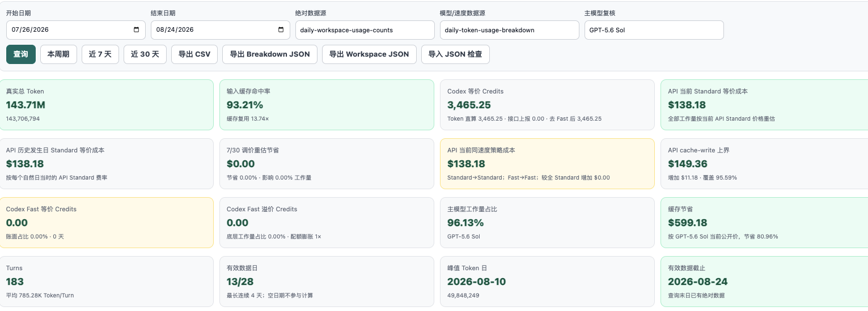Viewport: 868px width, 311px height.
Task: Focus the 开始日期 date field
Action: tap(76, 30)
